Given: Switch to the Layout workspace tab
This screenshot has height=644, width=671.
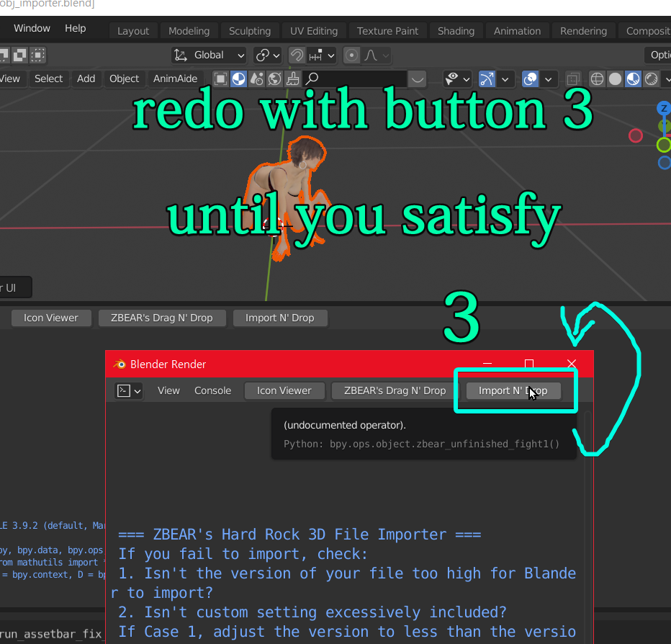Looking at the screenshot, I should click(133, 31).
